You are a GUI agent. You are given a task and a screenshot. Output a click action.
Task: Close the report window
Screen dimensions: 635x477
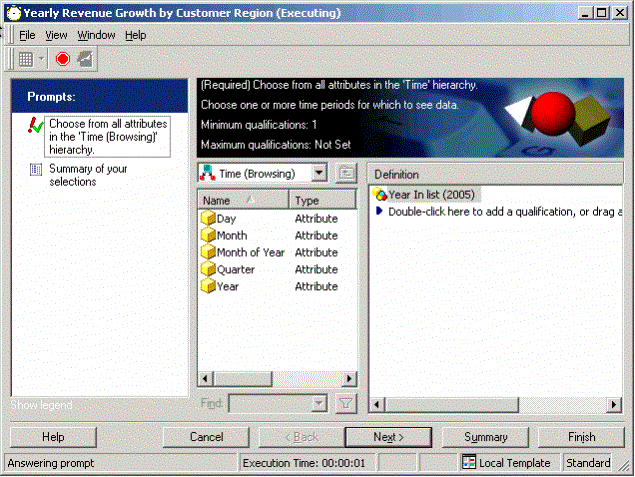[x=620, y=13]
